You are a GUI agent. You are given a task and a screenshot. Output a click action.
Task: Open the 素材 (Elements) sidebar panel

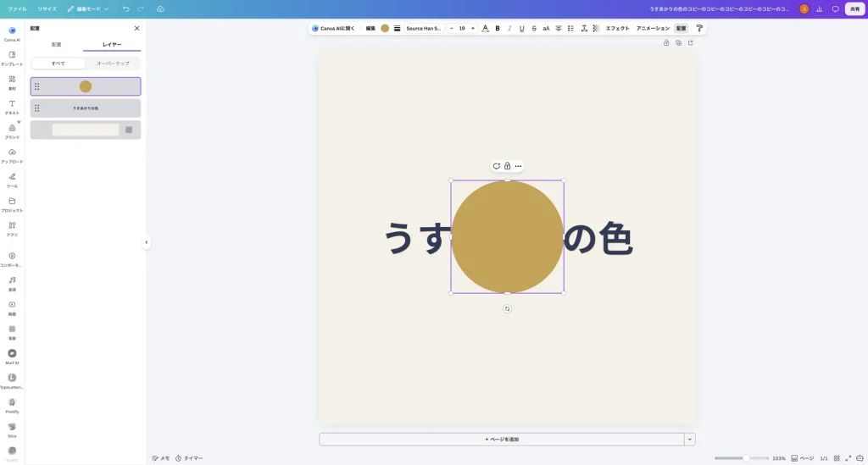[x=12, y=82]
